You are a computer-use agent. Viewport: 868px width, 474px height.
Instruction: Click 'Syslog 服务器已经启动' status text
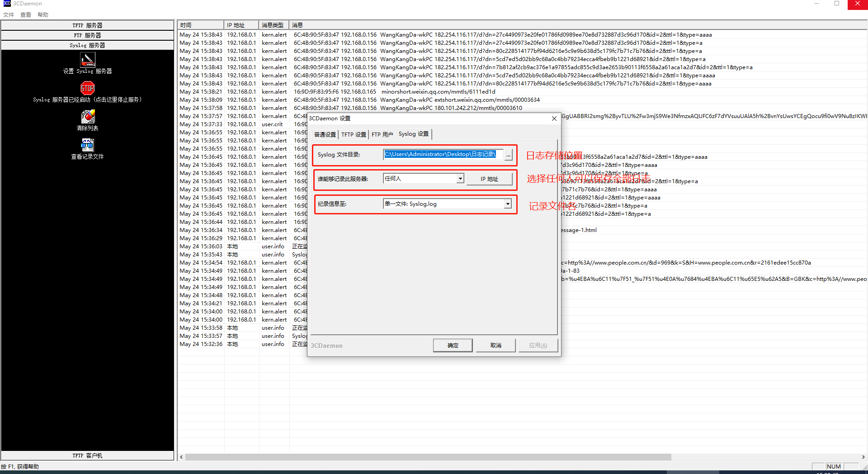[87, 100]
